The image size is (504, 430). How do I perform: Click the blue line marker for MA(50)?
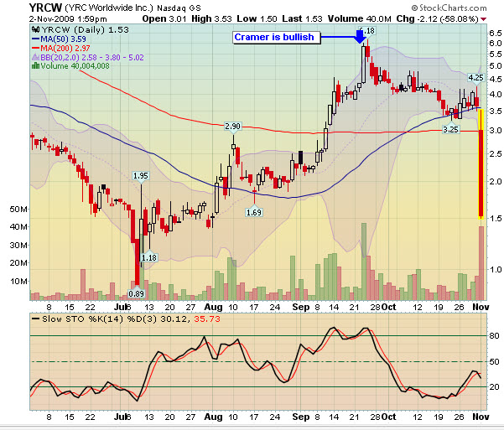pos(35,39)
